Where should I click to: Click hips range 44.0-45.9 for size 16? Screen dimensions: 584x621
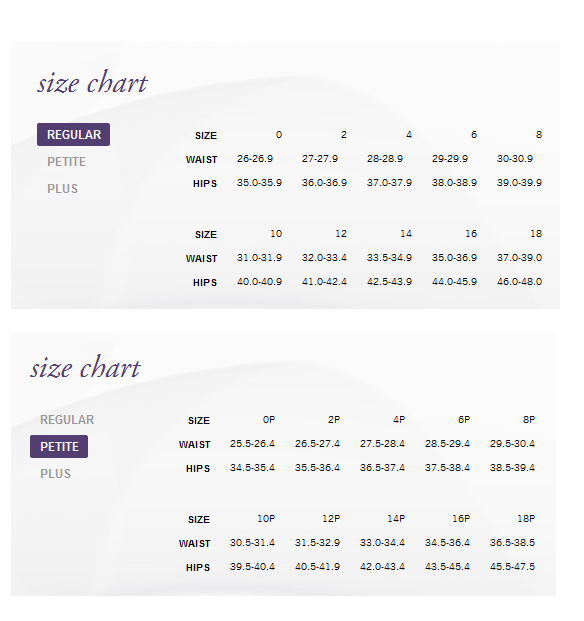(x=454, y=282)
